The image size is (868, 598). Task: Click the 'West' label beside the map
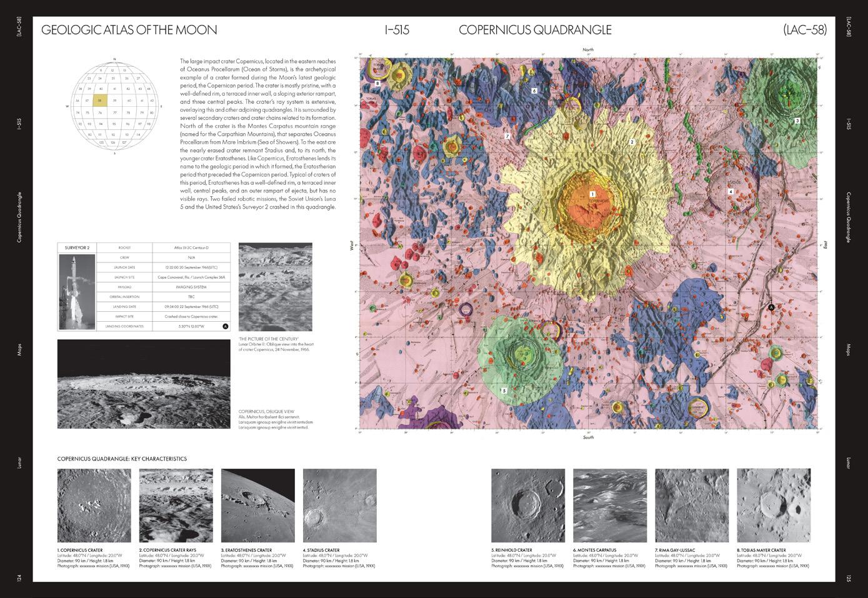tap(352, 247)
